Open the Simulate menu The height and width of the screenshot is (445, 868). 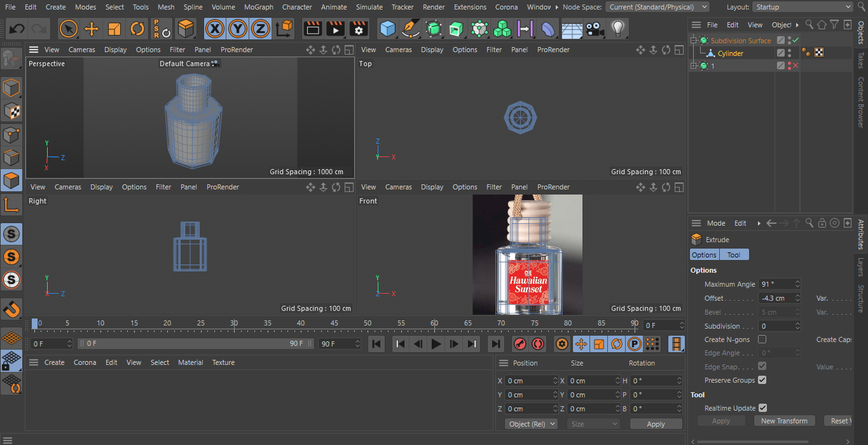(369, 7)
